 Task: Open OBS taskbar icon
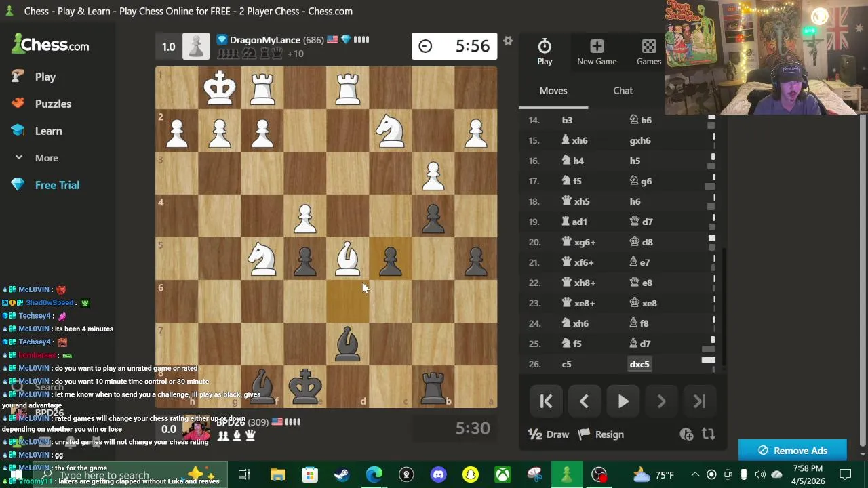click(x=599, y=474)
